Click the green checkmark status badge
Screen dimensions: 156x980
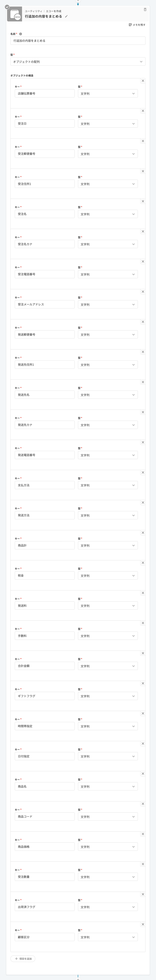click(x=7, y=7)
